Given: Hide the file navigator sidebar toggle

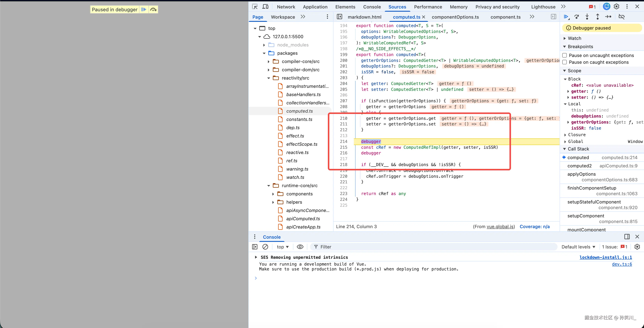Looking at the screenshot, I should (x=339, y=17).
